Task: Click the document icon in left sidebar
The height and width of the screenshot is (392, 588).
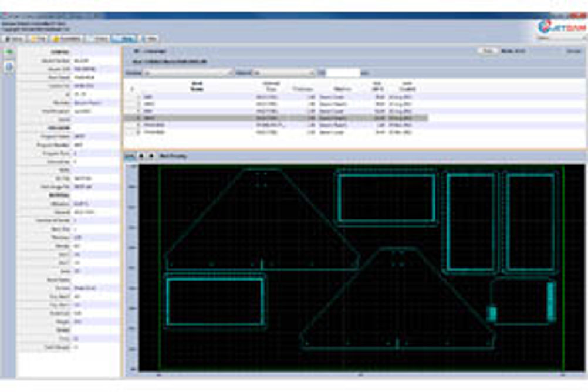Action: click(x=9, y=67)
